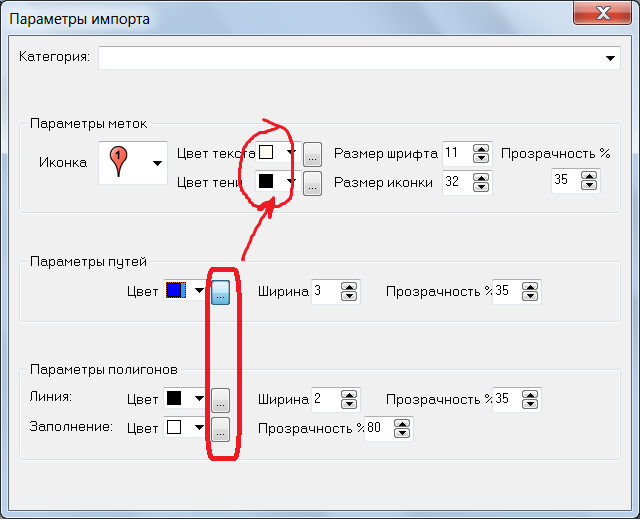Expand the Категория combo box
640x519 pixels.
[x=612, y=59]
